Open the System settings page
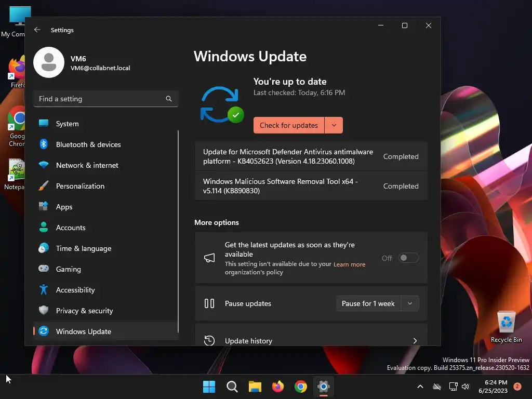This screenshot has height=399, width=532. [106, 124]
